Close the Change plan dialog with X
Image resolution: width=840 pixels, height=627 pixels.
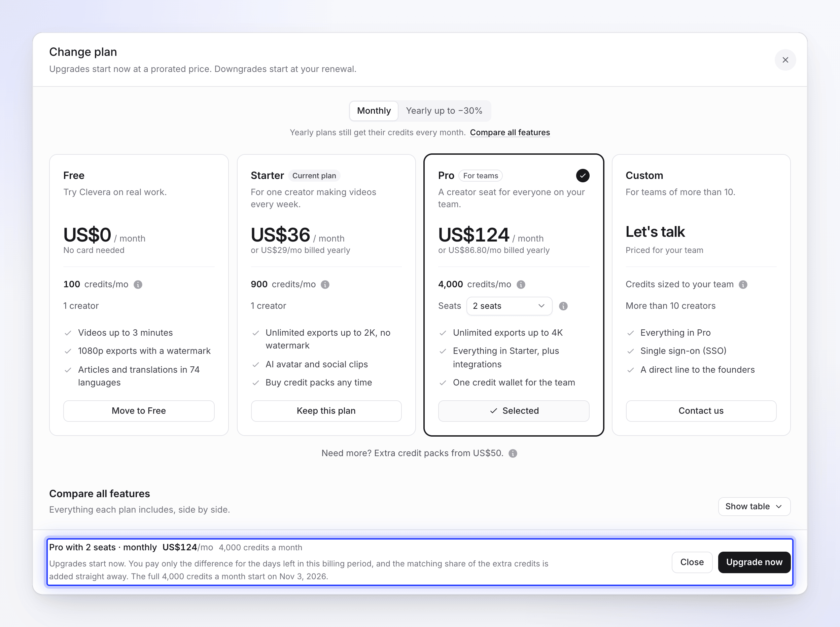[x=785, y=60]
